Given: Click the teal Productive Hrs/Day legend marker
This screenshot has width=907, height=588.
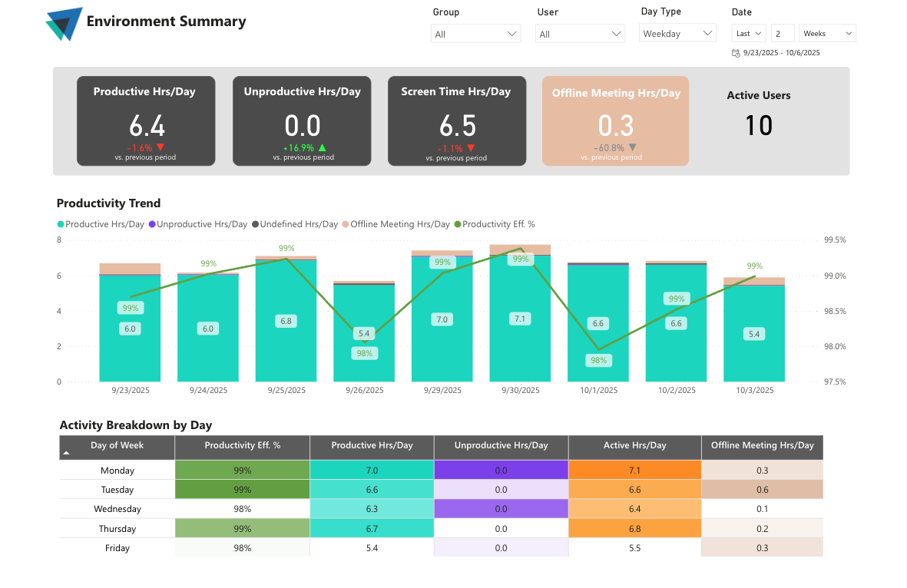Looking at the screenshot, I should (59, 224).
